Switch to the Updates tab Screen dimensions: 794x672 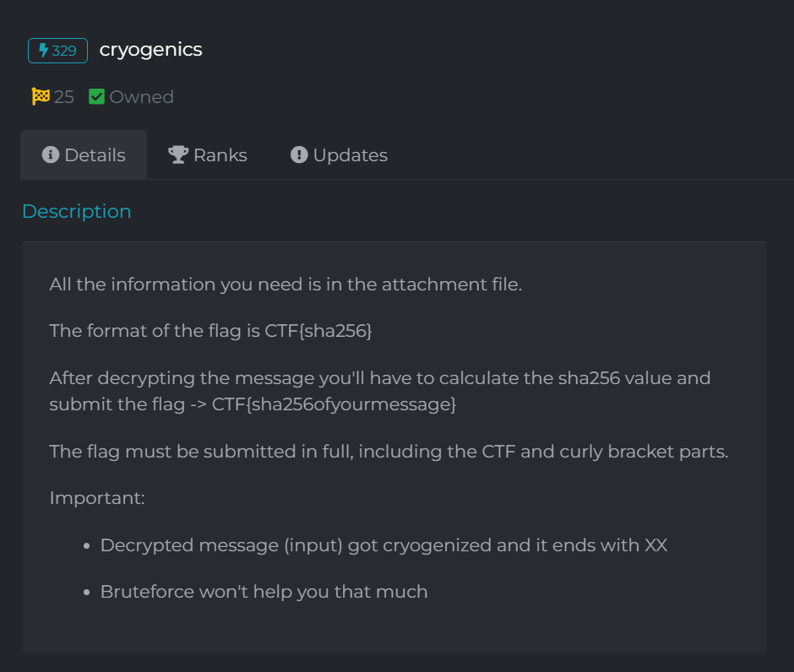coord(339,154)
